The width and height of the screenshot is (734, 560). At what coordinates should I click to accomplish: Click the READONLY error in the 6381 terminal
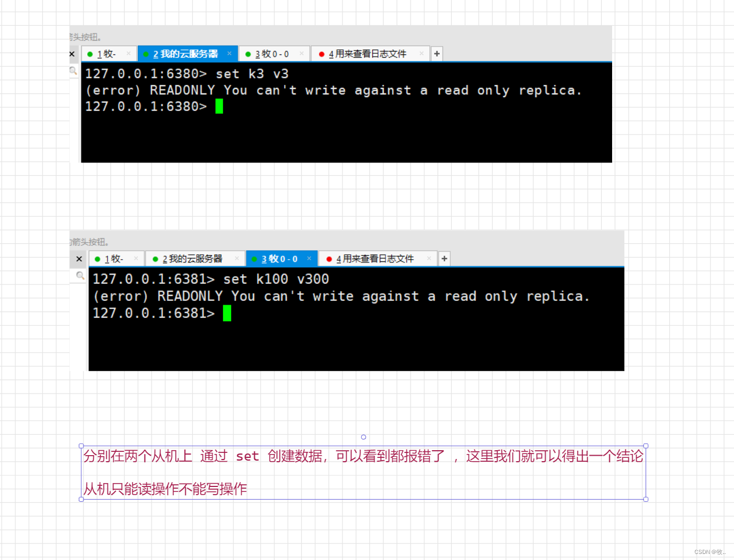click(x=341, y=296)
